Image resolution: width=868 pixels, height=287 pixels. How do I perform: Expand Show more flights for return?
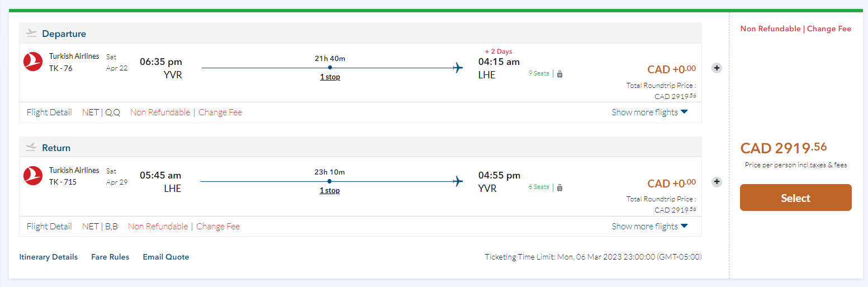click(649, 227)
